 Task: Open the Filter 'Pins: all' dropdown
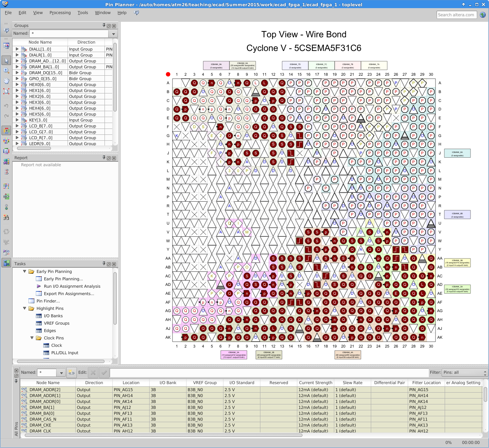pyautogui.click(x=465, y=373)
